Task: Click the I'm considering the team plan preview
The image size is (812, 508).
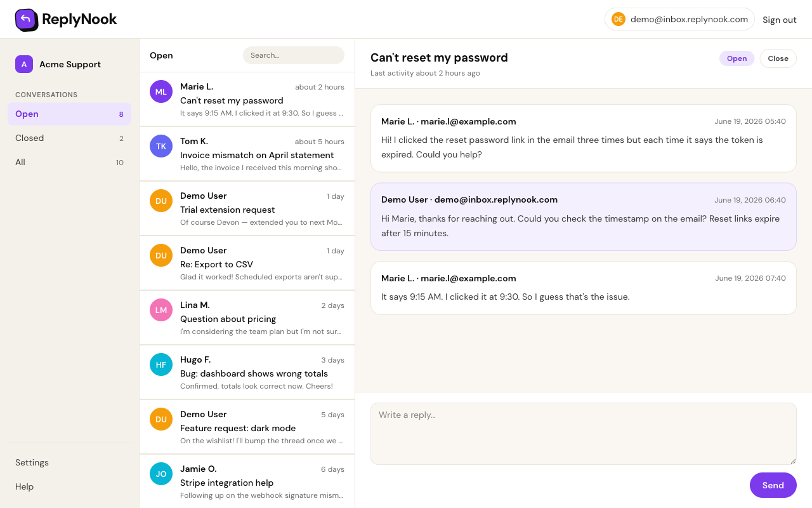Action: pyautogui.click(x=262, y=331)
